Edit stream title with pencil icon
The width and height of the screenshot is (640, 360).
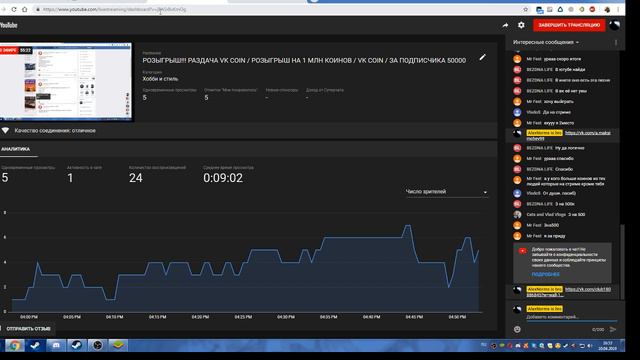coord(482,58)
